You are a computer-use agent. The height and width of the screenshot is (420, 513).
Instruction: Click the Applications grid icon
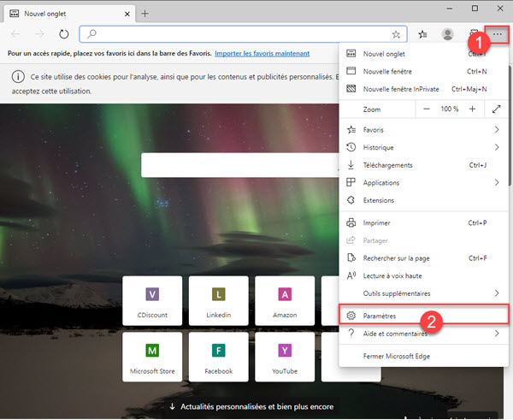(351, 182)
